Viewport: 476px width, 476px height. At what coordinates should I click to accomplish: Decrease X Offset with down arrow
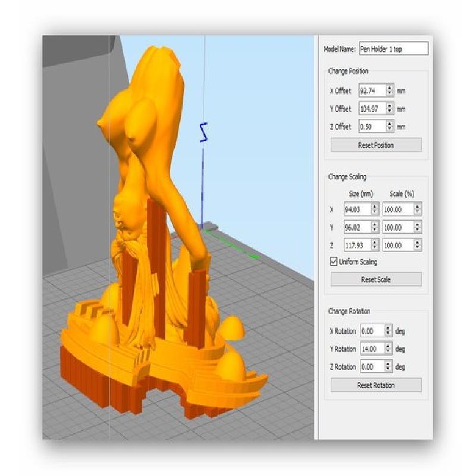pos(390,93)
